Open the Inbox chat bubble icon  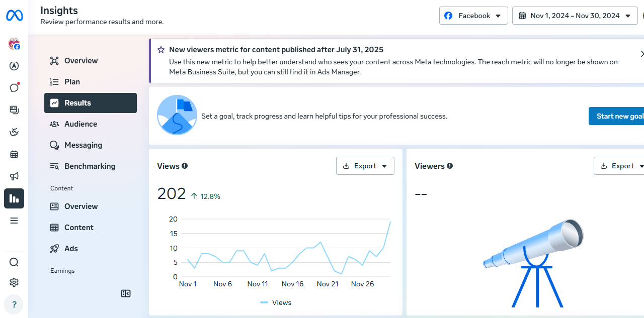coord(14,88)
